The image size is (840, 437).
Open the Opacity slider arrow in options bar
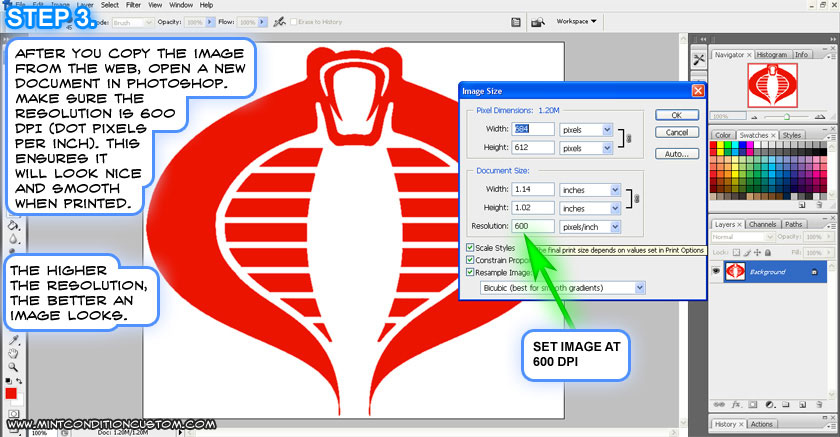click(x=209, y=22)
